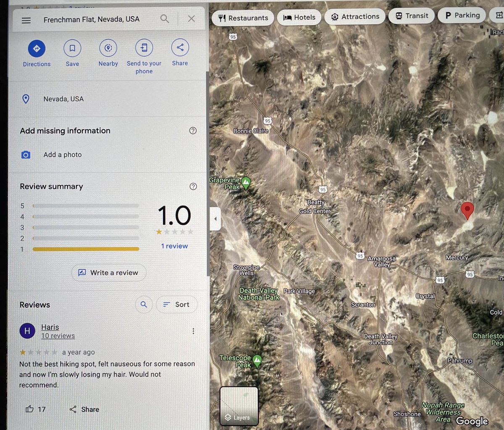
Task: Click the Bonnie Claire label
Action: (251, 131)
